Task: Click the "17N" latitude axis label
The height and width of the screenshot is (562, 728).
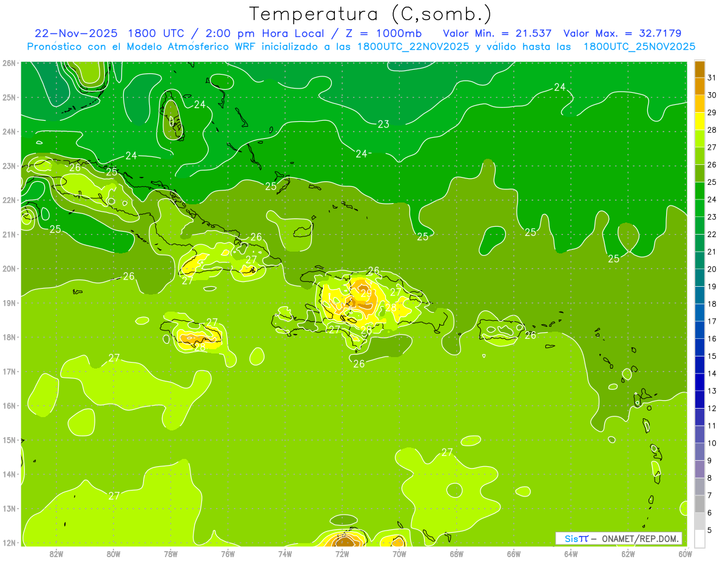Action: coord(9,371)
